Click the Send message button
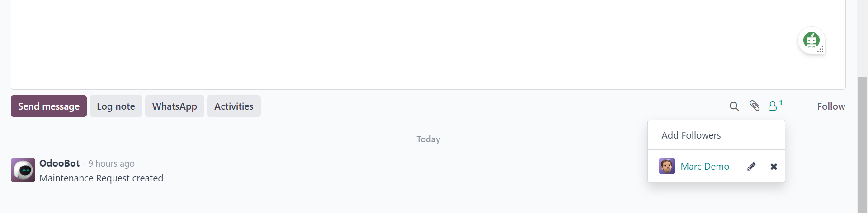Viewport: 868px width, 213px height. pos(49,106)
